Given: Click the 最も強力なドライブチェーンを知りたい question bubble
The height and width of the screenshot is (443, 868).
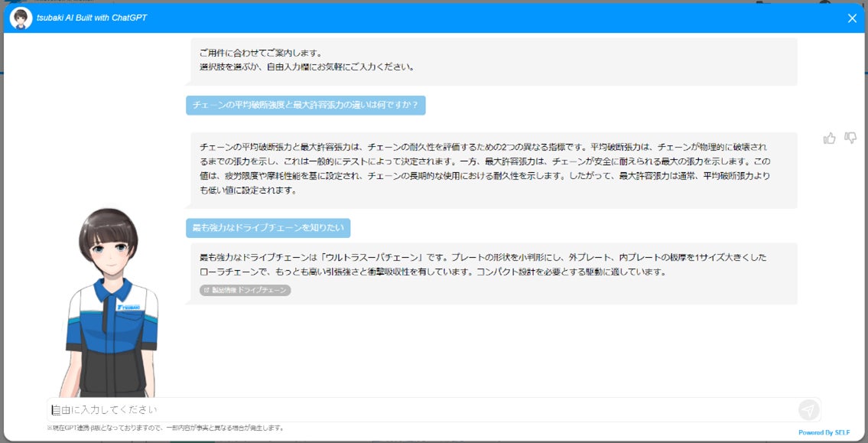Looking at the screenshot, I should coord(268,227).
